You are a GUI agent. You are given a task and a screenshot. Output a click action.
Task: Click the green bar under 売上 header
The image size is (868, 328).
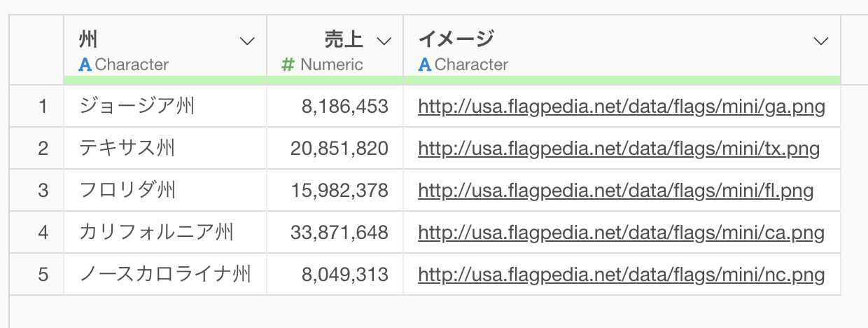335,80
